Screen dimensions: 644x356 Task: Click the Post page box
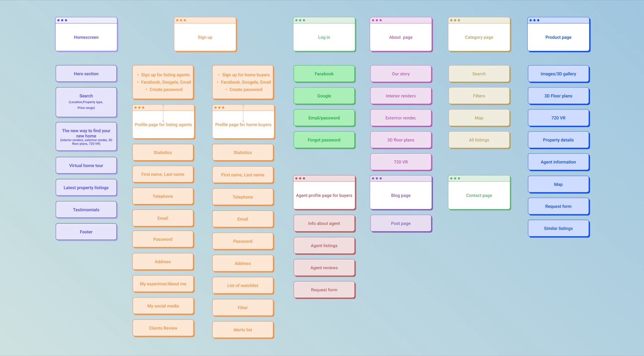pos(401,223)
